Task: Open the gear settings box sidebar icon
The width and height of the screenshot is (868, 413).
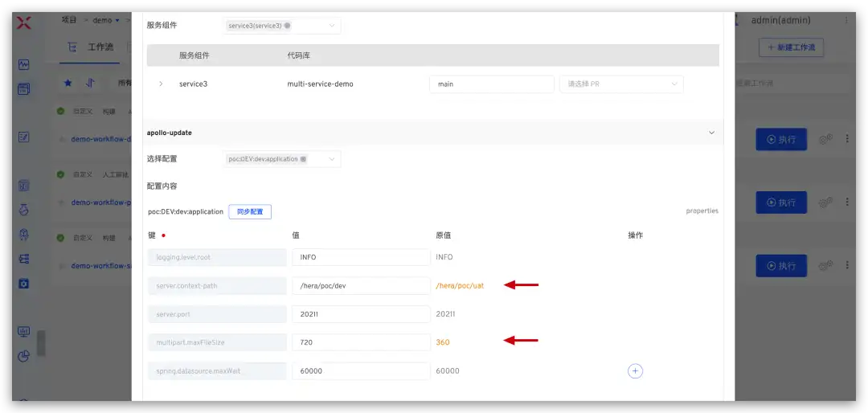Action: [x=23, y=283]
